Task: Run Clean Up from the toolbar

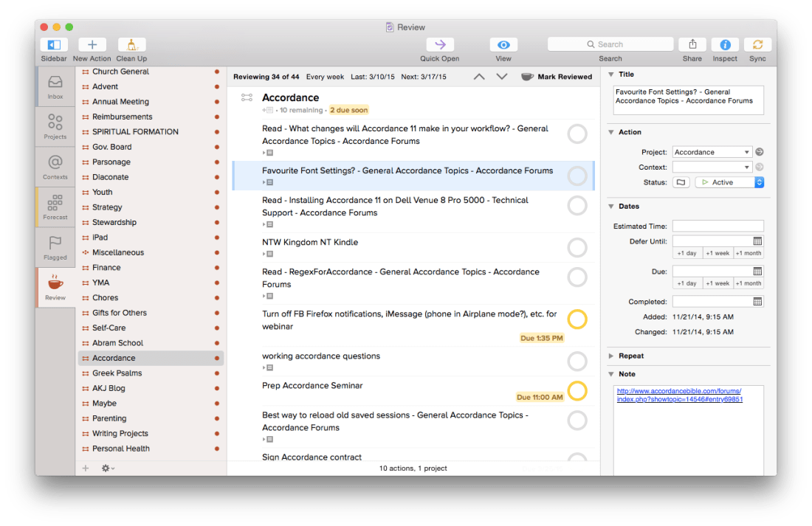Action: click(131, 45)
